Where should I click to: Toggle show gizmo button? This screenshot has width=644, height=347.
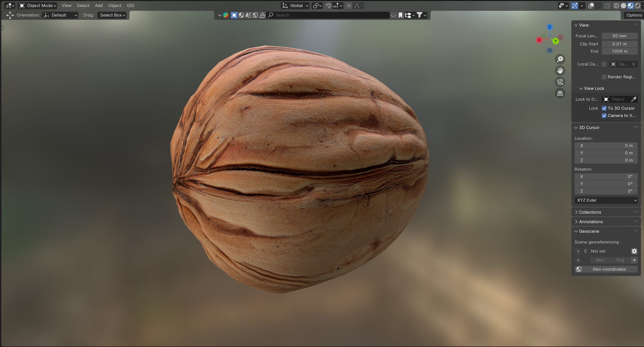coord(575,6)
